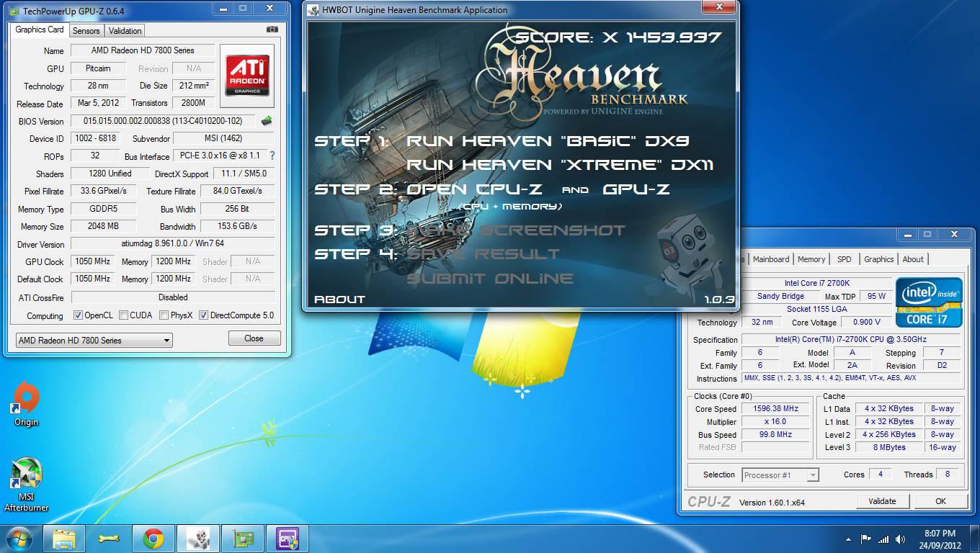
Task: Click the ATI Radeon Graphics logo
Action: pos(247,76)
